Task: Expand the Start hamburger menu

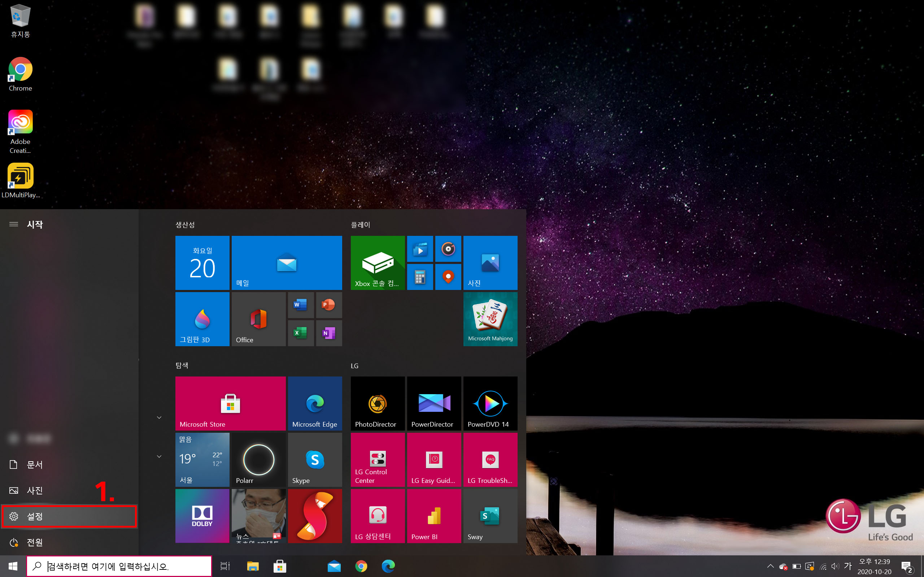Action: pyautogui.click(x=14, y=224)
